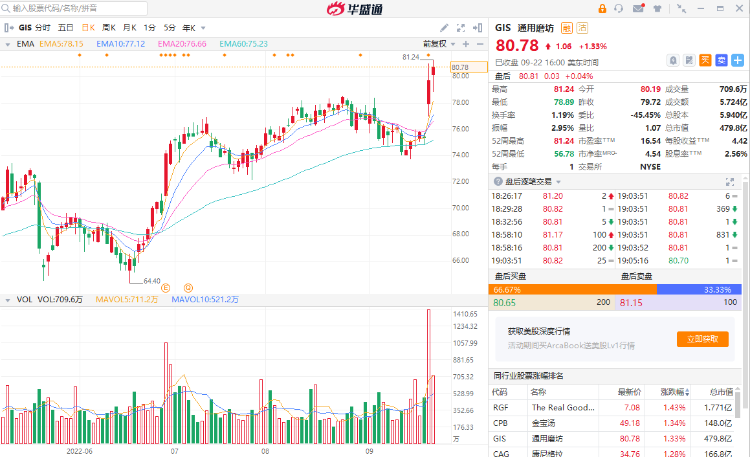Click the help icon beside 盘后逐笔交易

click(498, 182)
